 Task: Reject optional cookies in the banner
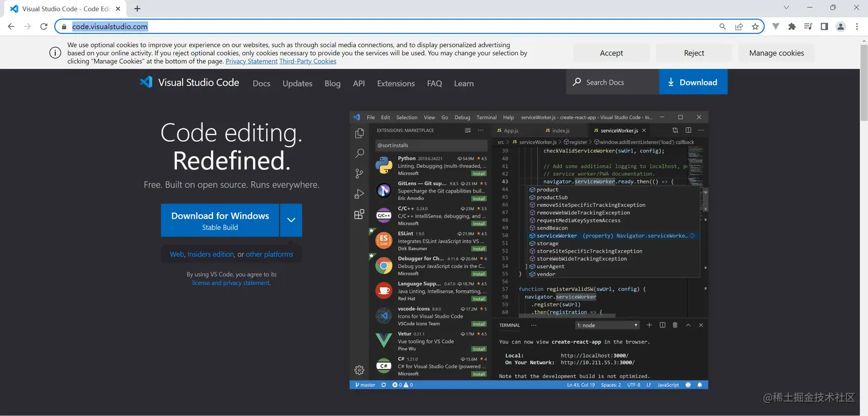point(694,53)
